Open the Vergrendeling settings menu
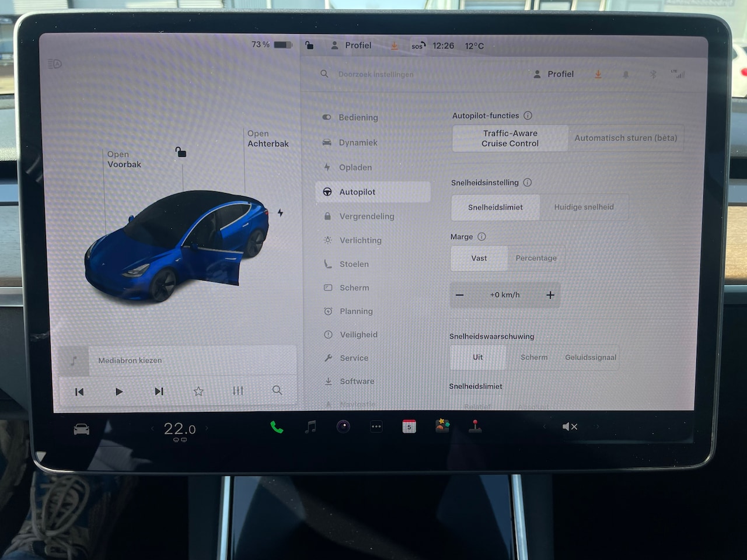The image size is (747, 560). 366,216
